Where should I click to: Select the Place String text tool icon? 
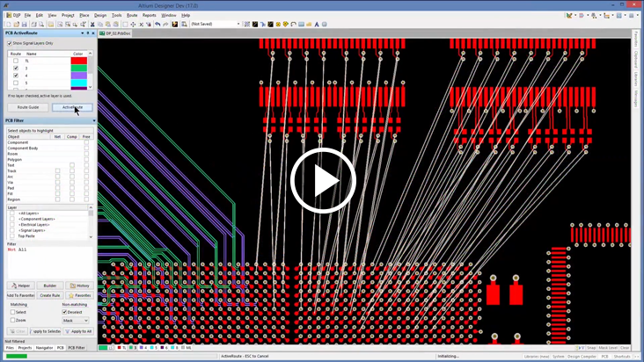(x=317, y=25)
